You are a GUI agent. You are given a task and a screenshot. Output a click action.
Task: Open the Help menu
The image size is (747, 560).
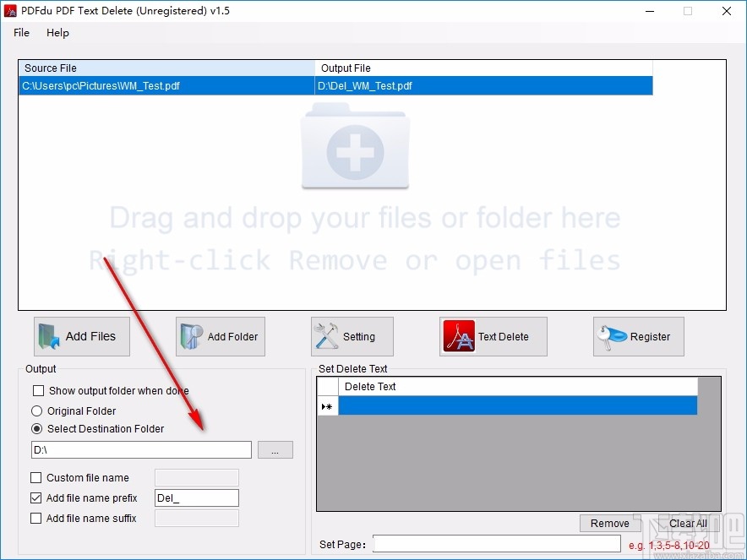tap(57, 33)
